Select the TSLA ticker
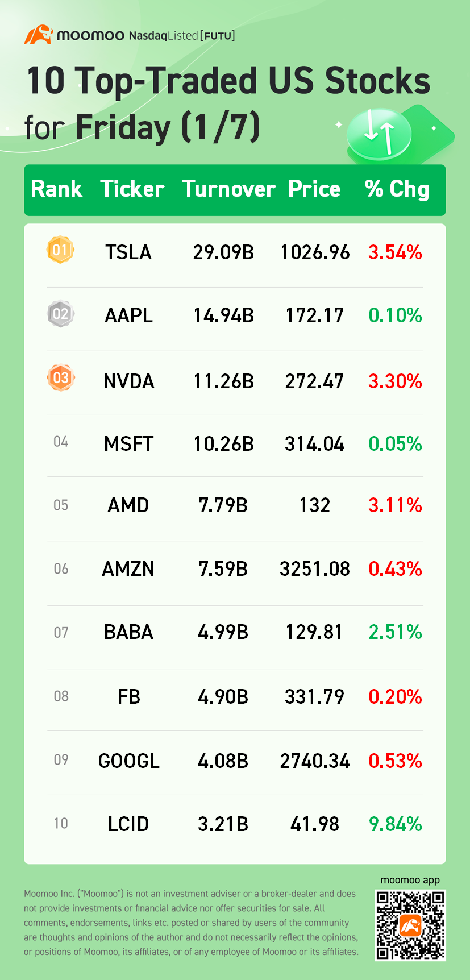Screen dimensions: 470x980 pos(128,252)
